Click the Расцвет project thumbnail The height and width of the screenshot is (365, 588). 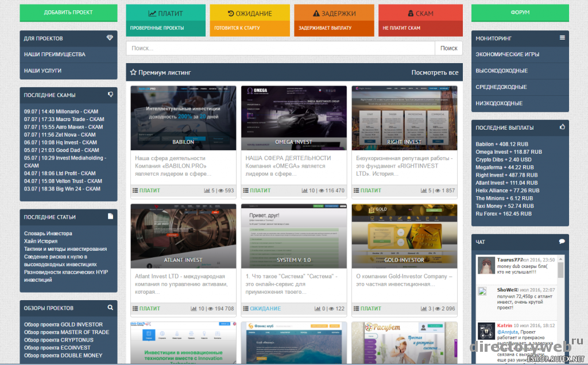(x=405, y=343)
